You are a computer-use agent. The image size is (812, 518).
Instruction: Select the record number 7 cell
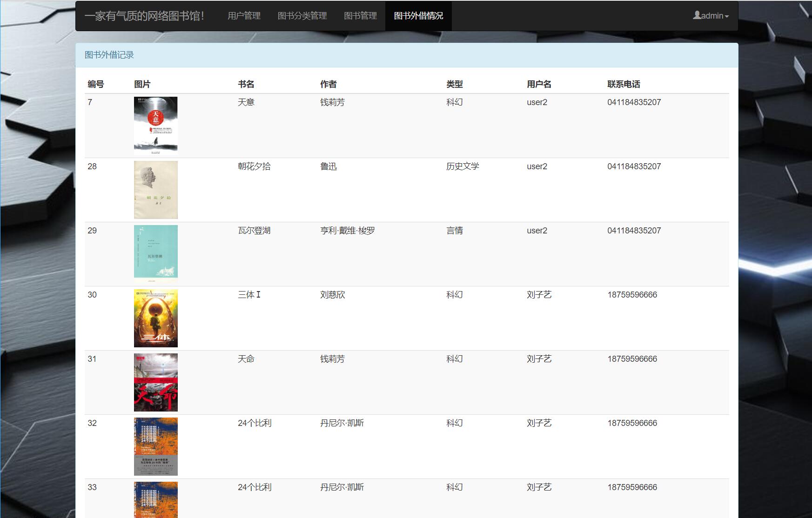point(90,102)
